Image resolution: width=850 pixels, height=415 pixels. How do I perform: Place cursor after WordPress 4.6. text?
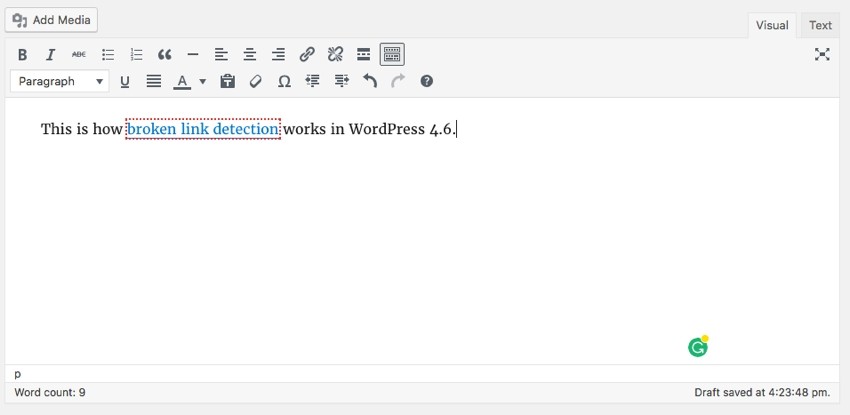pyautogui.click(x=456, y=129)
